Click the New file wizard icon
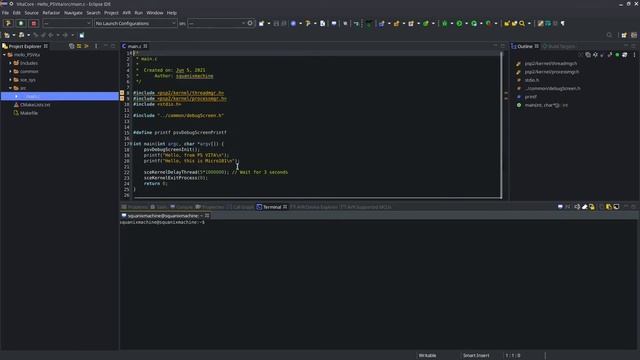This screenshot has width=640, height=360. pos(261,23)
